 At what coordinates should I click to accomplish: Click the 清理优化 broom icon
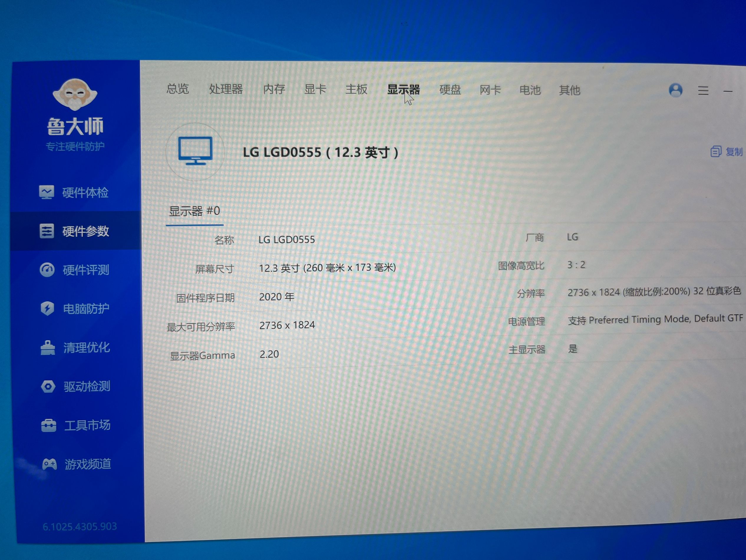(x=47, y=348)
